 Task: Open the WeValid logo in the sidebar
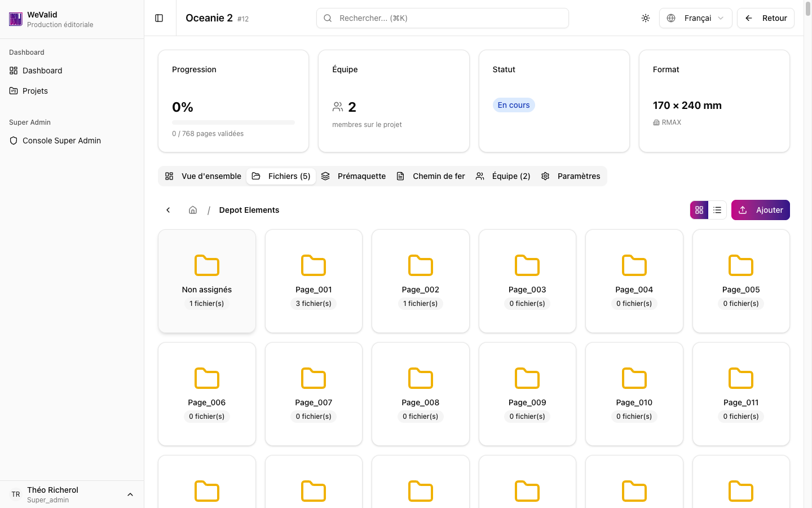(x=15, y=19)
